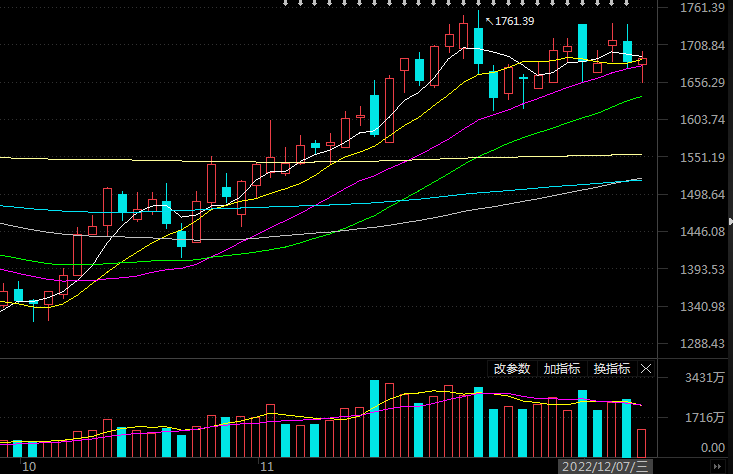Click the month 10 label on time axis
The height and width of the screenshot is (474, 733).
pyautogui.click(x=29, y=466)
